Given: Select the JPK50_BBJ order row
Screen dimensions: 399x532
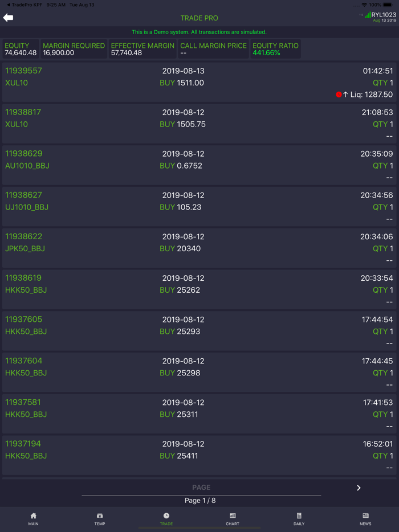Looking at the screenshot, I should click(x=199, y=243).
